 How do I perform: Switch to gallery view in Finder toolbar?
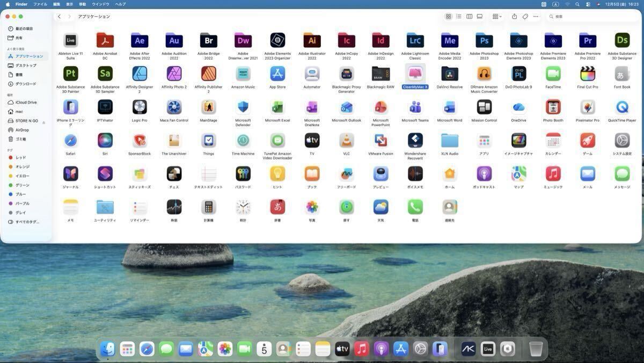[480, 17]
